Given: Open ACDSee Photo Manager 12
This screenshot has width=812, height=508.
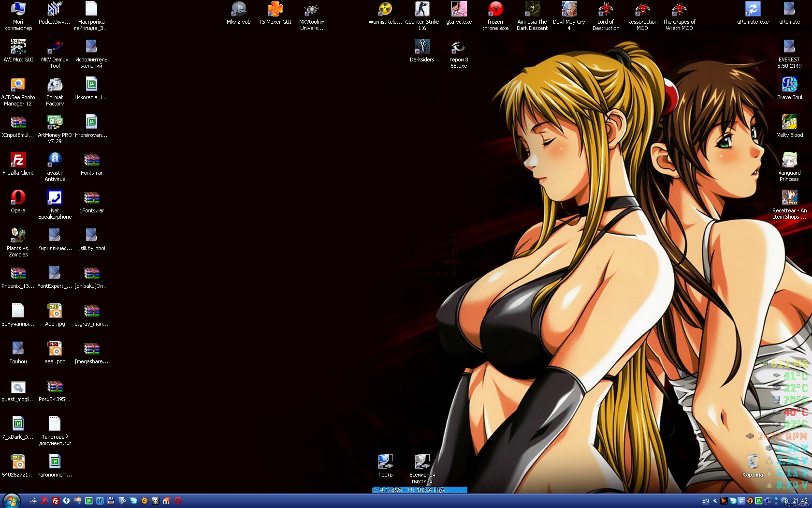Looking at the screenshot, I should [18, 91].
